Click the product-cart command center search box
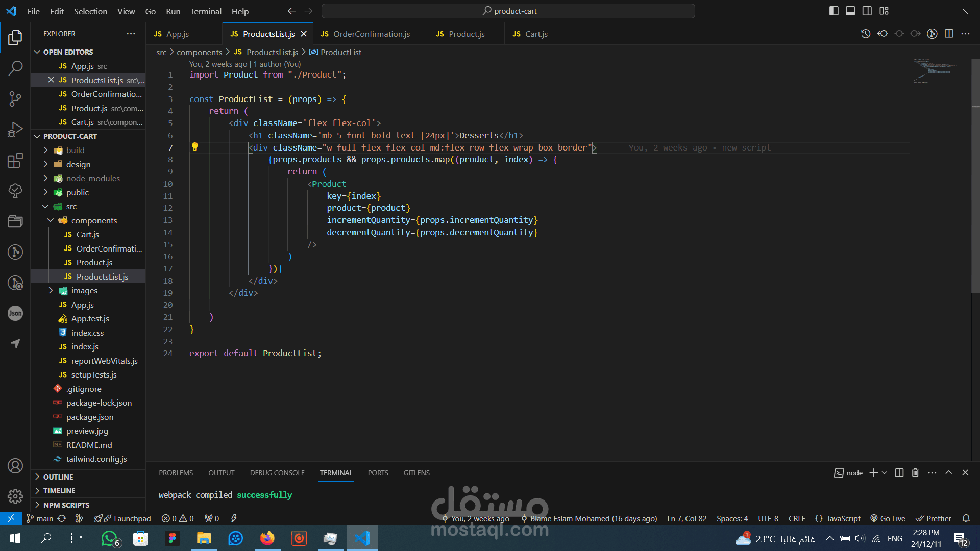The width and height of the screenshot is (980, 551). tap(508, 11)
